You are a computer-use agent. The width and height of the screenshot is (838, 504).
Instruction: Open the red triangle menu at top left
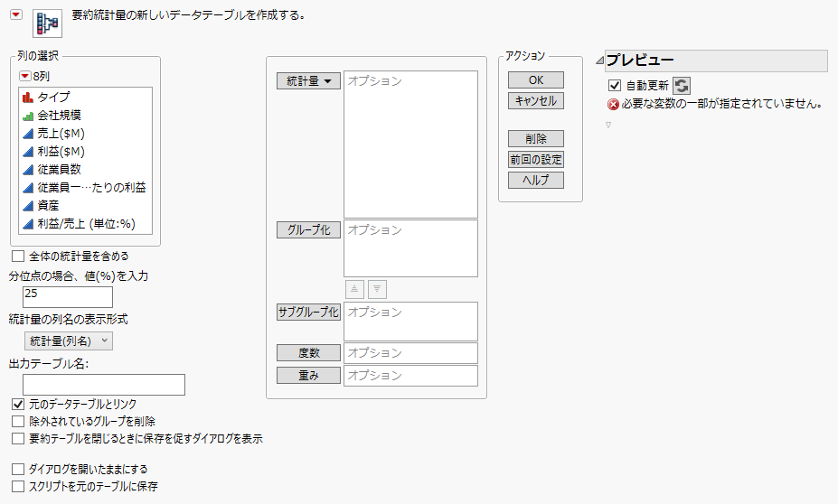click(x=16, y=14)
